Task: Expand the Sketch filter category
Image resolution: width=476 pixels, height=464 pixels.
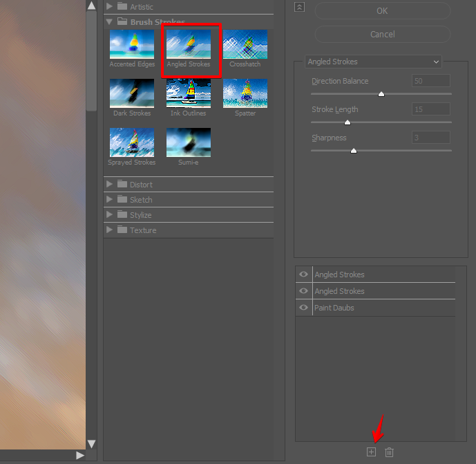Action: (109, 199)
